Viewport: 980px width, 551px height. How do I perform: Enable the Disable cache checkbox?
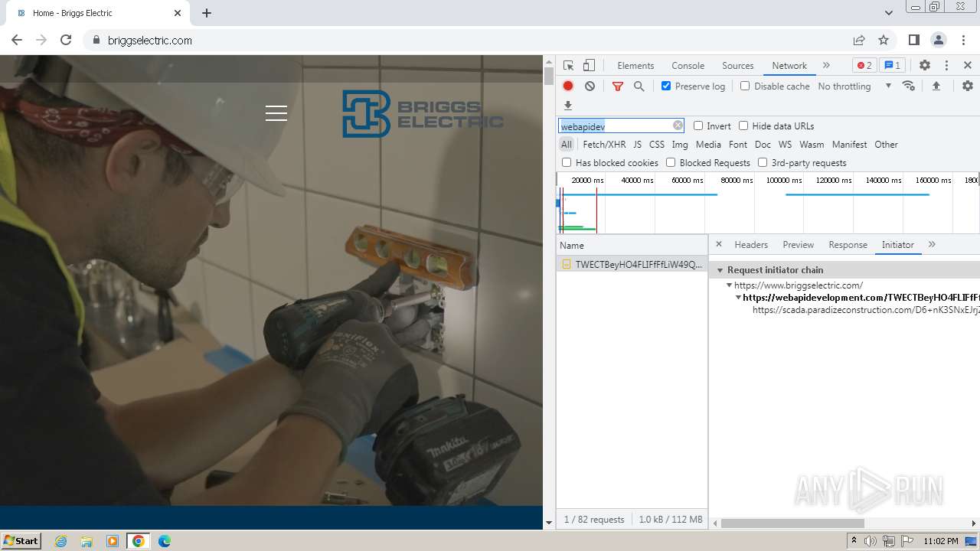point(745,86)
